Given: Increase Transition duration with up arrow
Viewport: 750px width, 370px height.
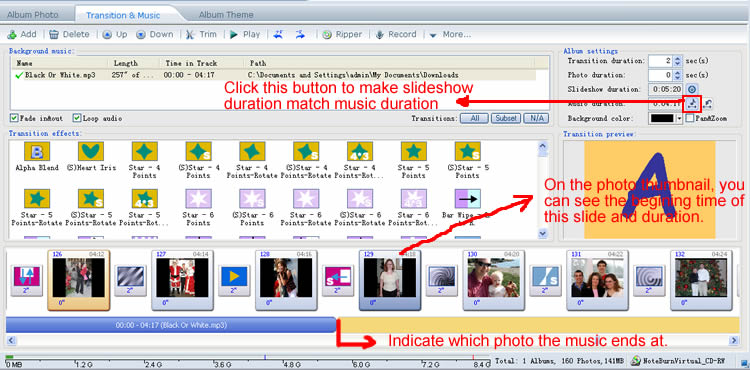Looking at the screenshot, I should tap(677, 58).
